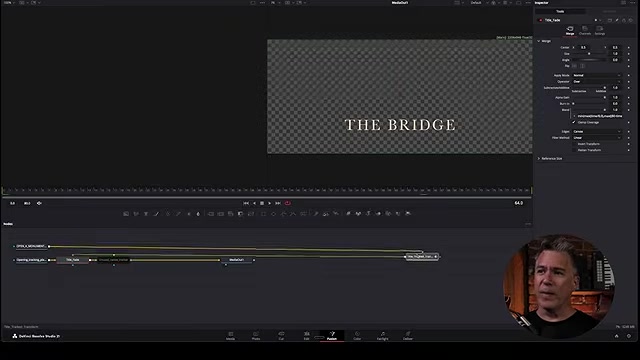Select the Merge tab in Inspector
640x360 pixels.
point(570,31)
